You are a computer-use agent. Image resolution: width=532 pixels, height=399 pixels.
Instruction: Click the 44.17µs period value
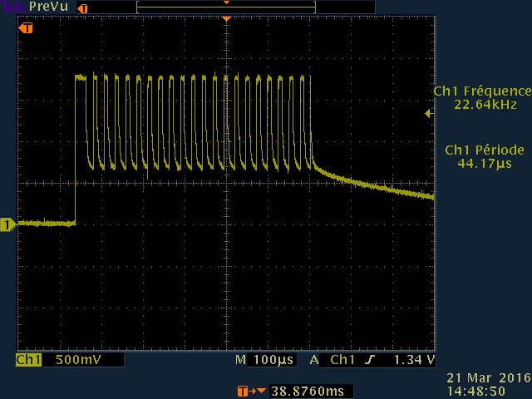tap(485, 164)
